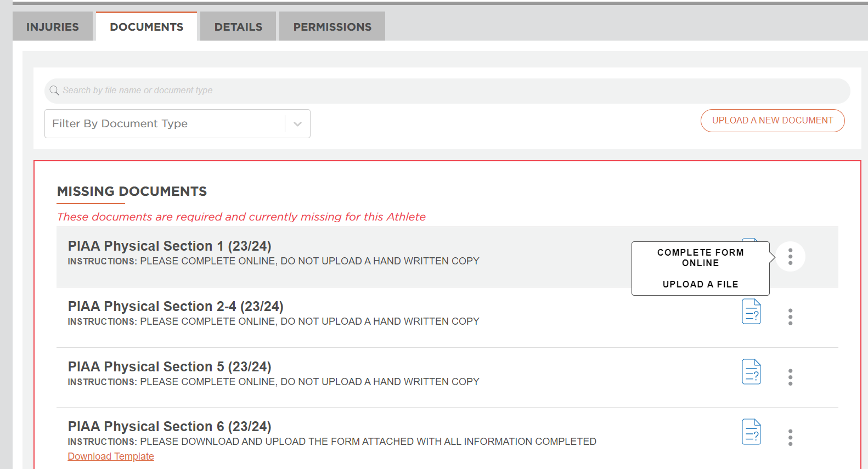Screen dimensions: 868x469
Task: Go to the Permissions tab
Action: tap(332, 27)
